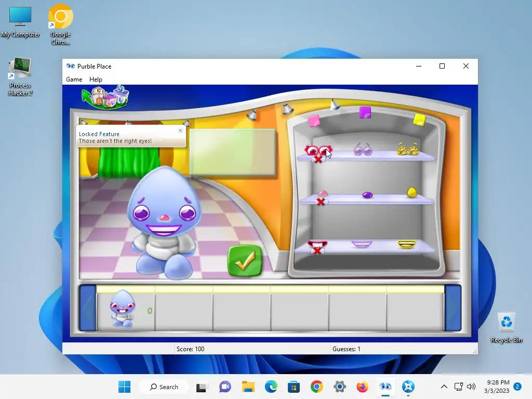
Task: Launch Chrome from the taskbar
Action: [316, 387]
